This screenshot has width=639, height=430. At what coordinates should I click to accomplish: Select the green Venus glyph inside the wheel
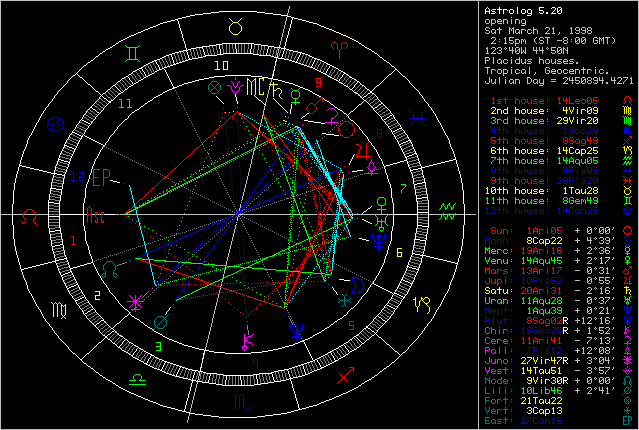point(382,205)
